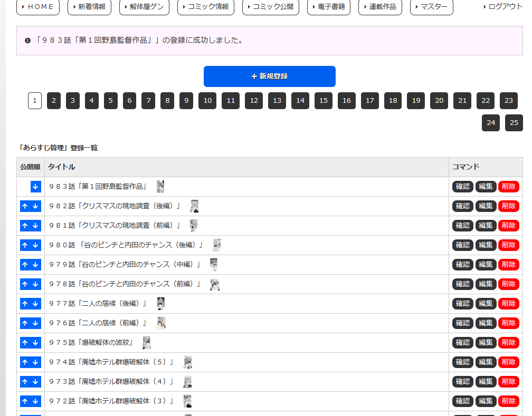This screenshot has width=532, height=416.
Task: Move 978話 row down
Action: 36,284
